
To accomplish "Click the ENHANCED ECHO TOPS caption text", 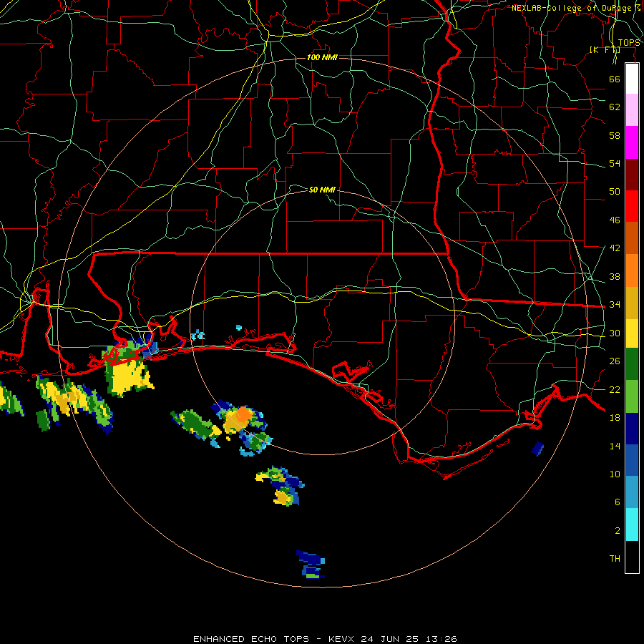I will (251, 639).
